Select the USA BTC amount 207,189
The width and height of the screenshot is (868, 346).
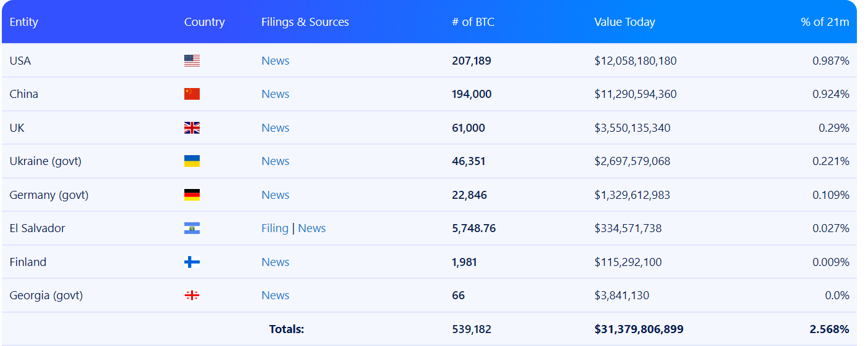click(472, 61)
